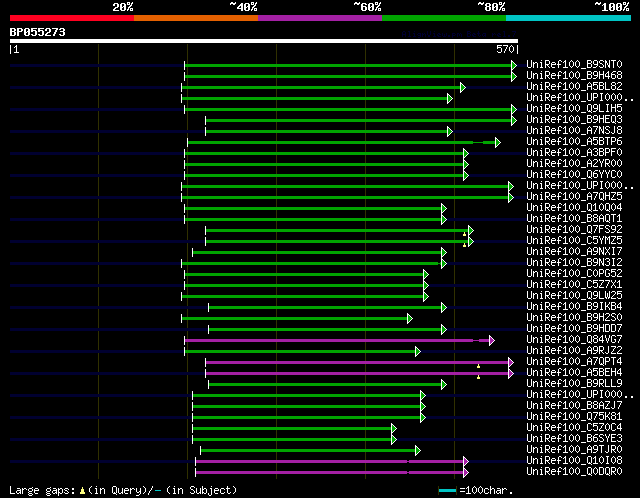Select the UniRef100_B9RLL9 label
640x498 pixels.
tap(574, 384)
